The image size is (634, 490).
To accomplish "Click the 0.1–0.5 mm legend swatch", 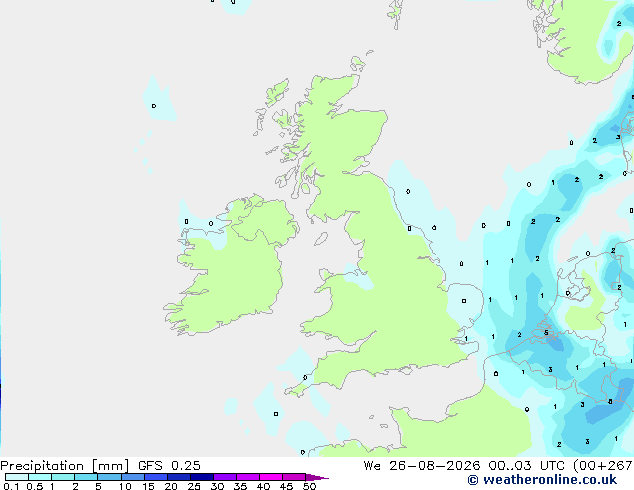I will 17,477.
